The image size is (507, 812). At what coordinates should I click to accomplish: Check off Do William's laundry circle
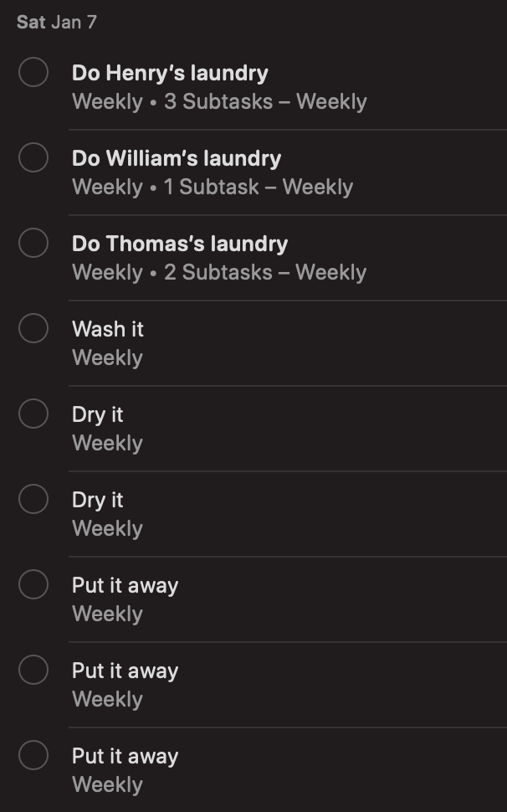(x=33, y=157)
